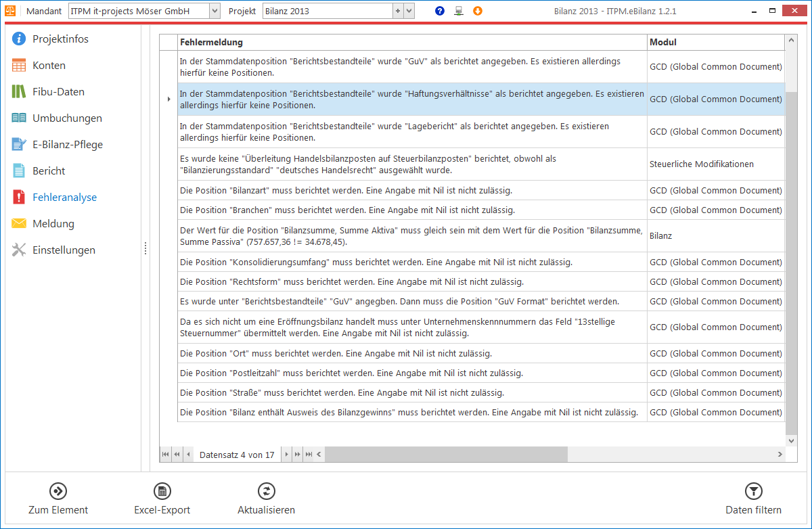Click the ITPM.eBilanz app logo icon

click(12, 11)
